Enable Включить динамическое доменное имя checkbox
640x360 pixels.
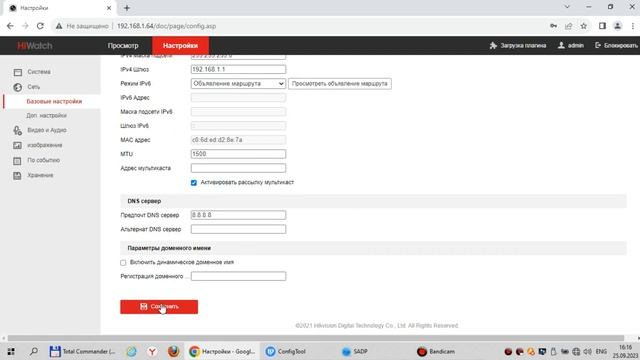point(123,262)
